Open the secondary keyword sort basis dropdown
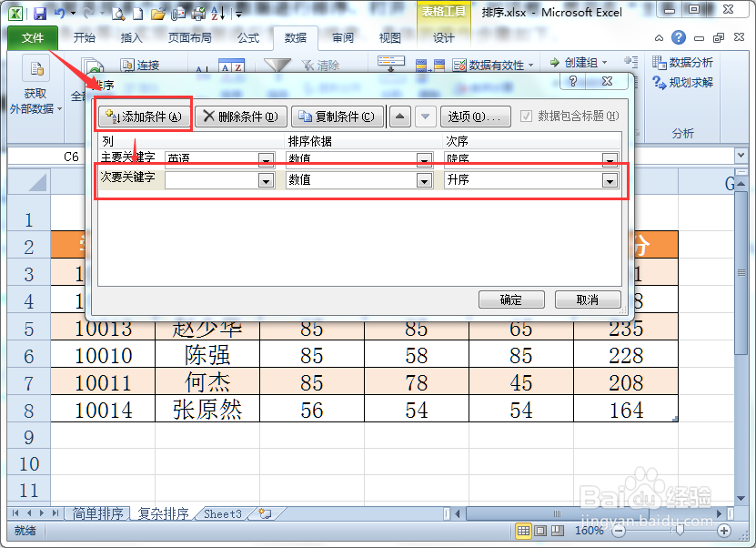Image resolution: width=756 pixels, height=548 pixels. [x=424, y=180]
